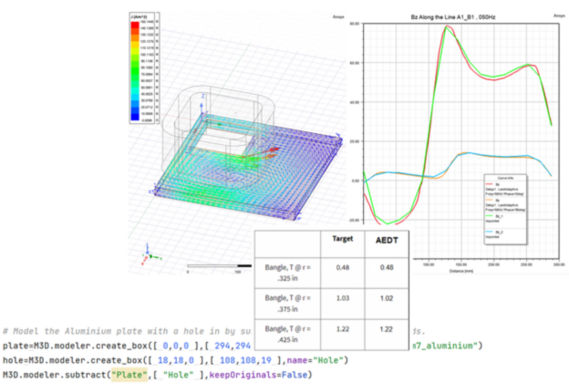
Task: Click the curve legend box in the Bz plot
Action: [x=505, y=209]
